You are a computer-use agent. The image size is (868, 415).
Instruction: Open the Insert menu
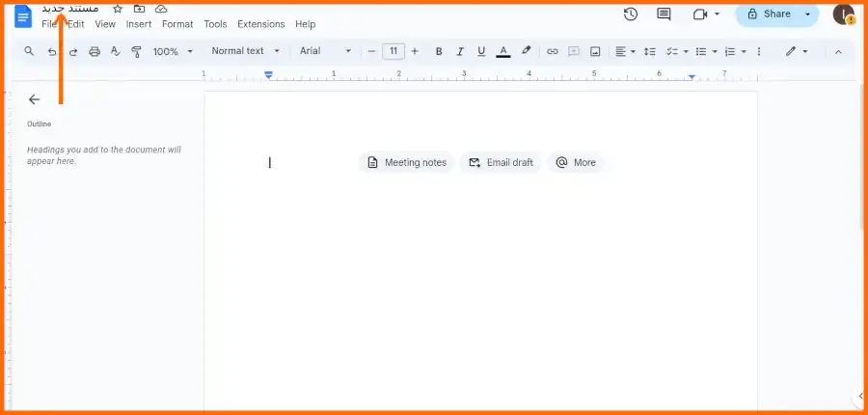(138, 24)
